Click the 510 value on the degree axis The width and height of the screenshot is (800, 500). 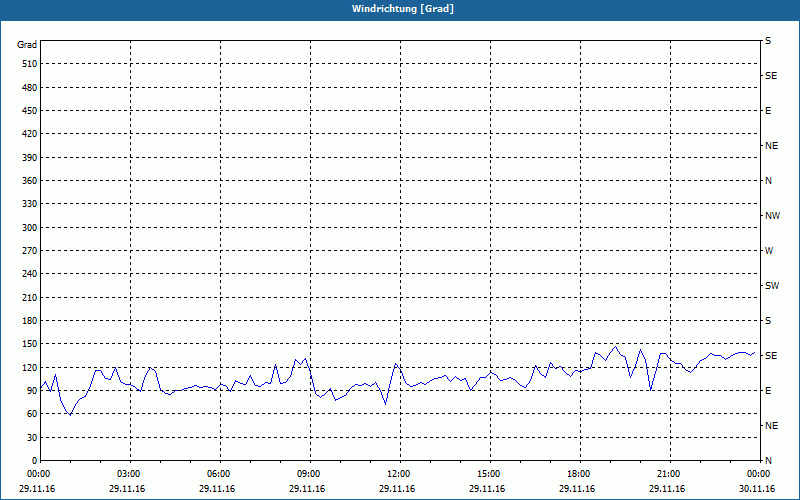pos(30,64)
